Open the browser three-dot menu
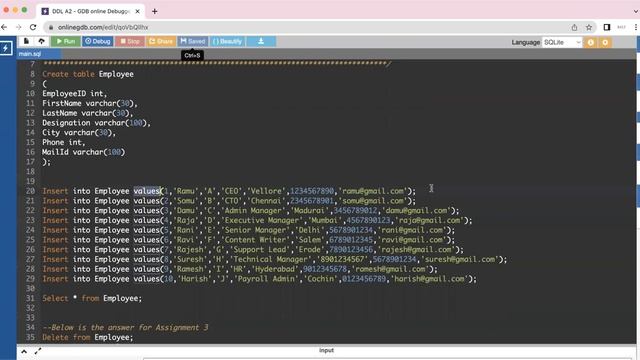 [x=636, y=27]
